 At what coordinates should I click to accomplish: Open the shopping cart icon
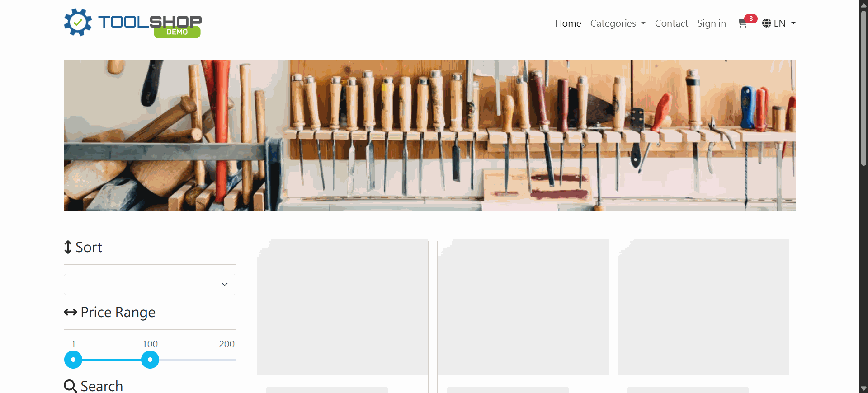click(742, 23)
